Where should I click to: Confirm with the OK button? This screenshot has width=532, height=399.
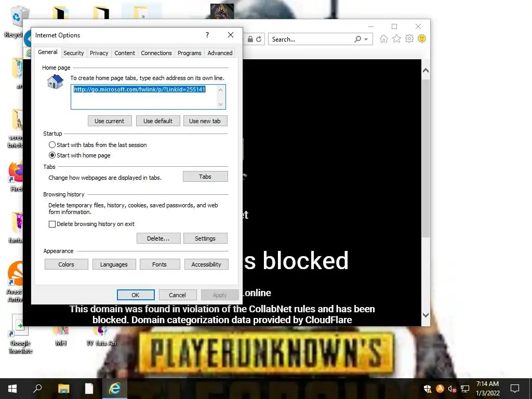pyautogui.click(x=136, y=295)
